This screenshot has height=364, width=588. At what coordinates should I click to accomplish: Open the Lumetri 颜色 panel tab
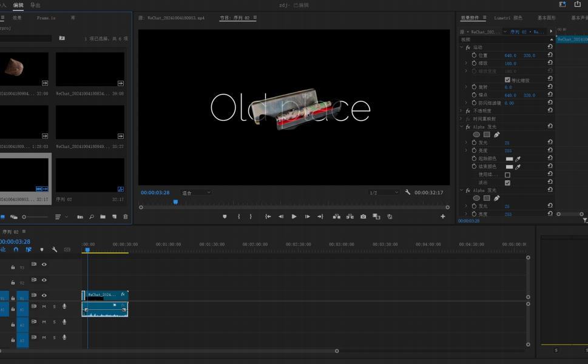508,18
